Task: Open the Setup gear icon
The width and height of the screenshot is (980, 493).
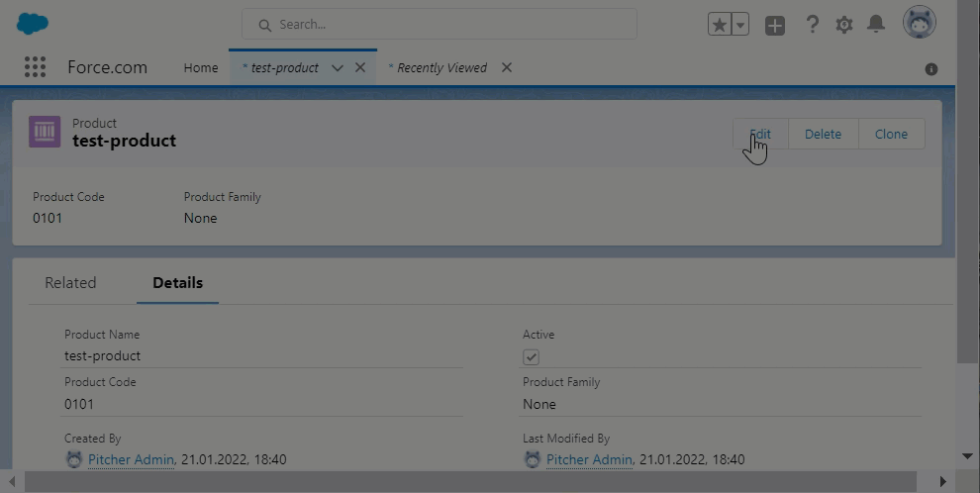Action: 844,25
